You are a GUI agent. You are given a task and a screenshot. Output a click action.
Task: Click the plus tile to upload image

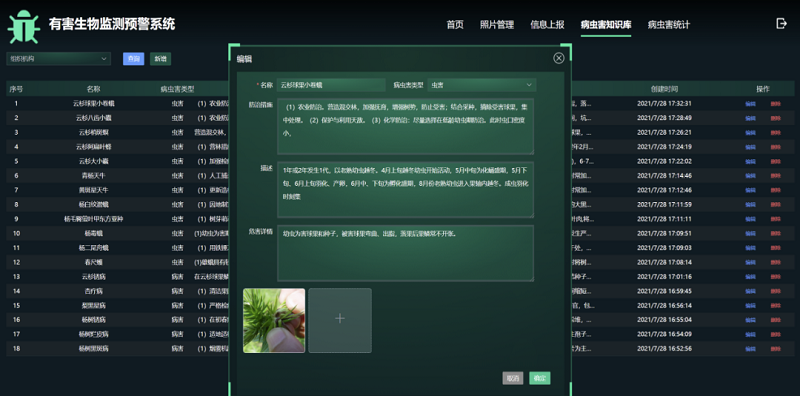point(340,320)
